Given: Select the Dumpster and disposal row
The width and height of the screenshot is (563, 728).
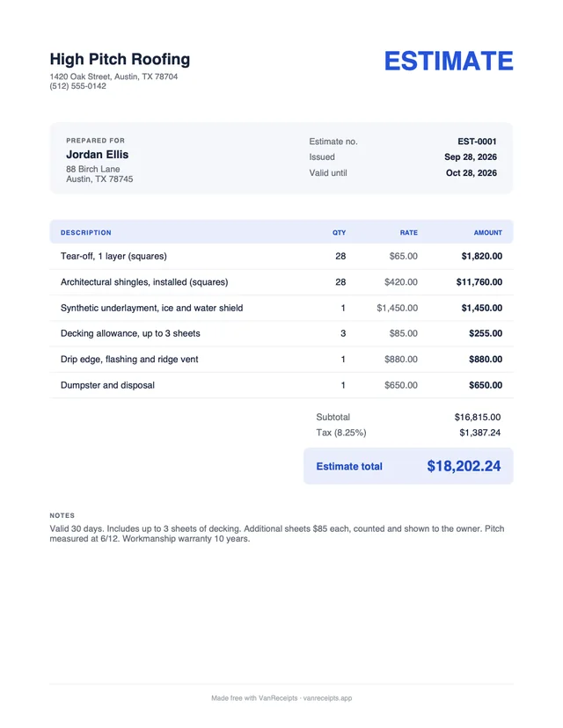Looking at the screenshot, I should (281, 385).
